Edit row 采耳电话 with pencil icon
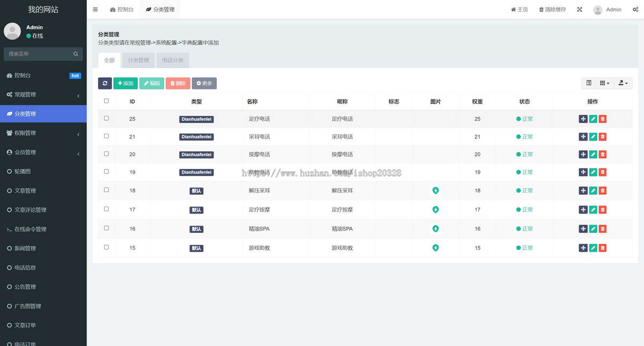Screen dimensions: 644x346 coord(593,137)
